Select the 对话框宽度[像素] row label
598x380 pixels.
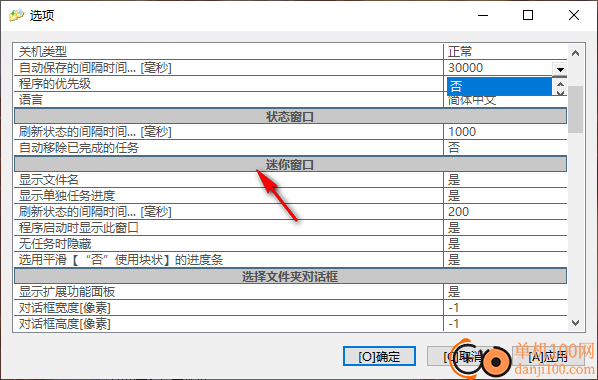64,308
